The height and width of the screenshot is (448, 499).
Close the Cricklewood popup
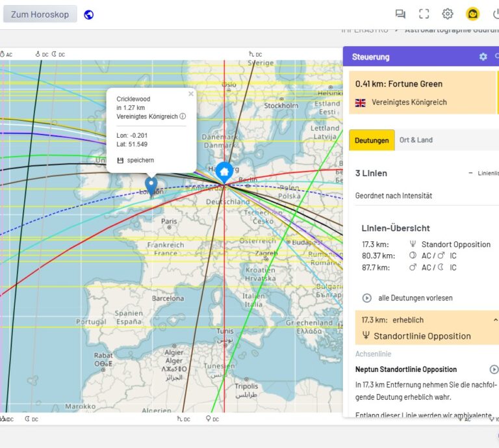click(191, 94)
